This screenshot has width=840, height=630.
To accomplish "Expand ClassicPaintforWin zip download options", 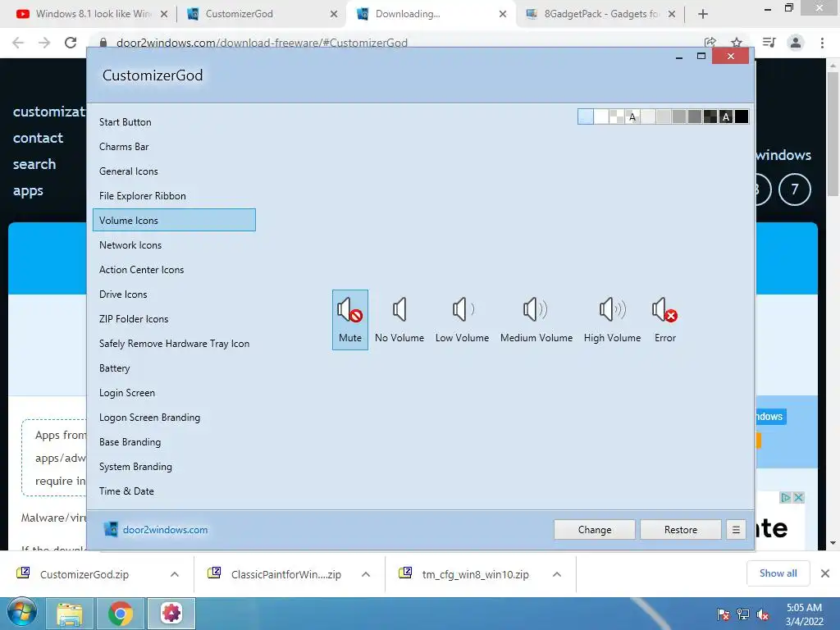I will pyautogui.click(x=366, y=574).
